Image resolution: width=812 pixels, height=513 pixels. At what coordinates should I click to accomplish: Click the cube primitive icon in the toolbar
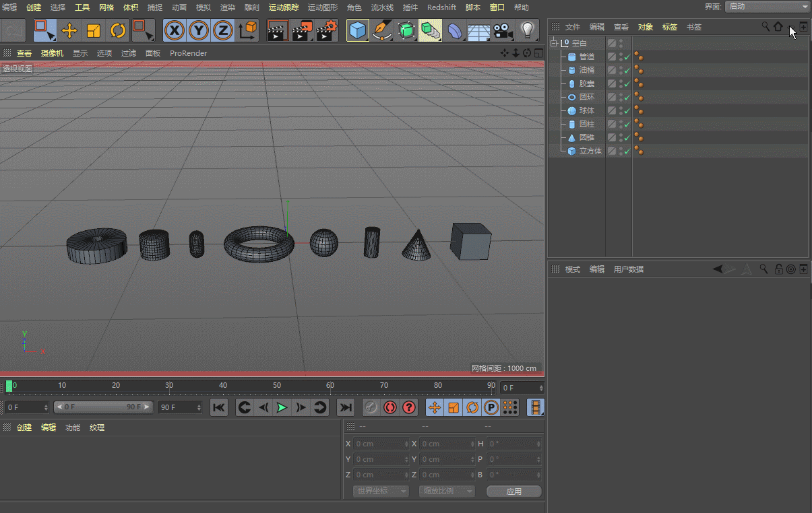pyautogui.click(x=358, y=30)
